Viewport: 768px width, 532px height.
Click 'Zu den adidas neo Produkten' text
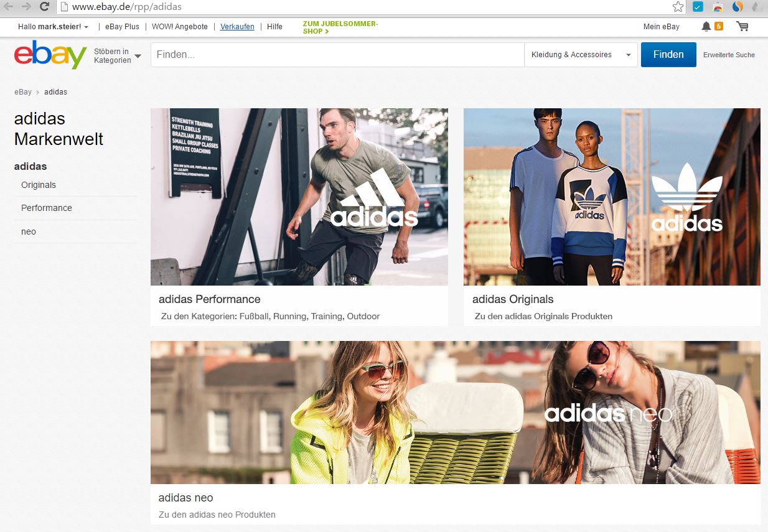pyautogui.click(x=217, y=515)
